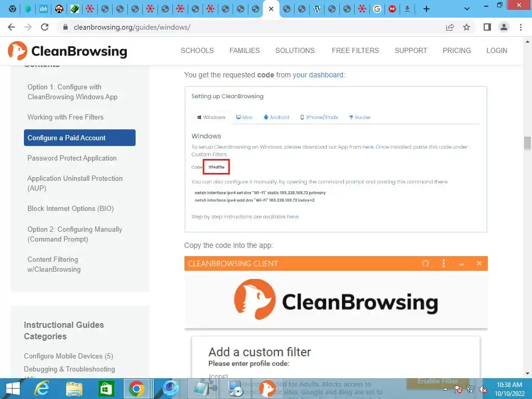The width and height of the screenshot is (532, 399).
Task: Switch to the mushroom favicon tab
Action: 59,9
